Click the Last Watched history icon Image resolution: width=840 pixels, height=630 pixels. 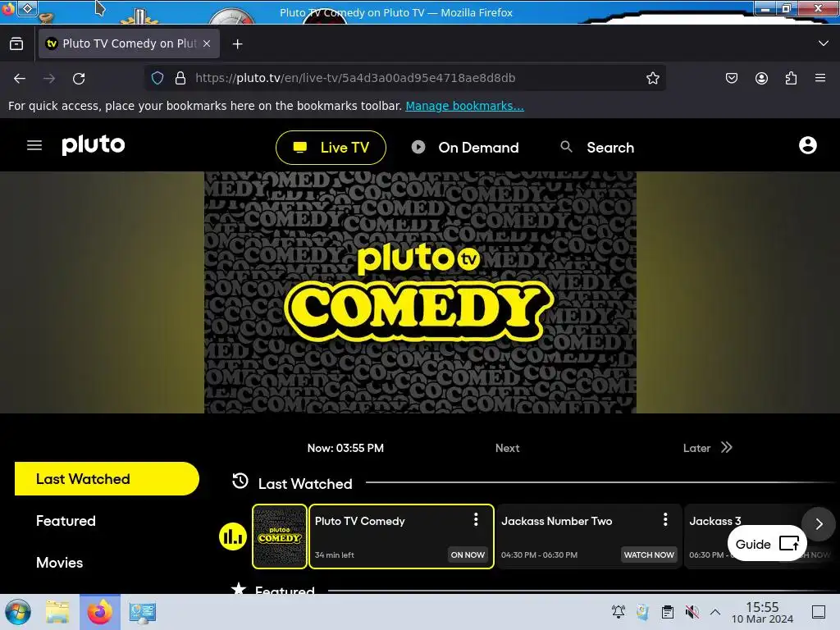pos(240,481)
